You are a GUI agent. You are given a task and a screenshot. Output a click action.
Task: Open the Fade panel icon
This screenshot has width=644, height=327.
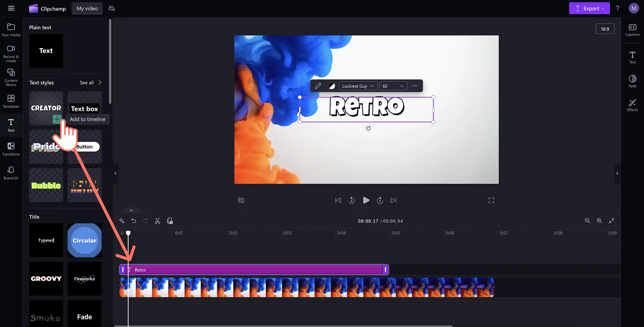tap(632, 81)
